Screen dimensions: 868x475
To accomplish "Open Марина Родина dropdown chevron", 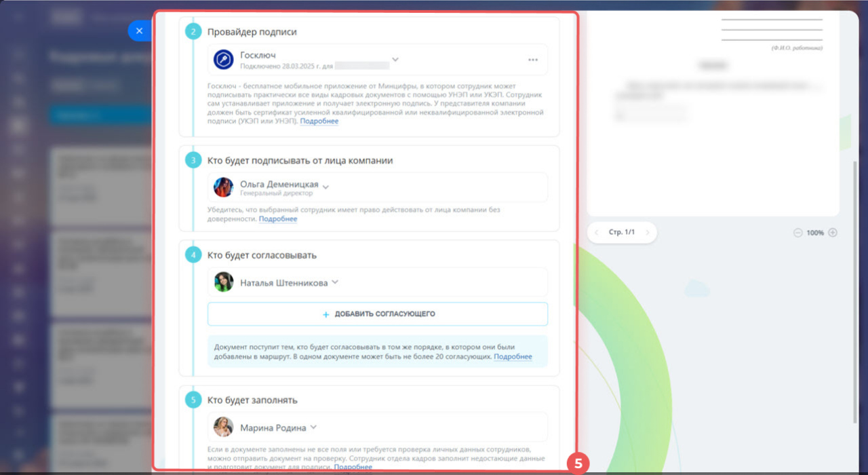I will click(x=313, y=427).
